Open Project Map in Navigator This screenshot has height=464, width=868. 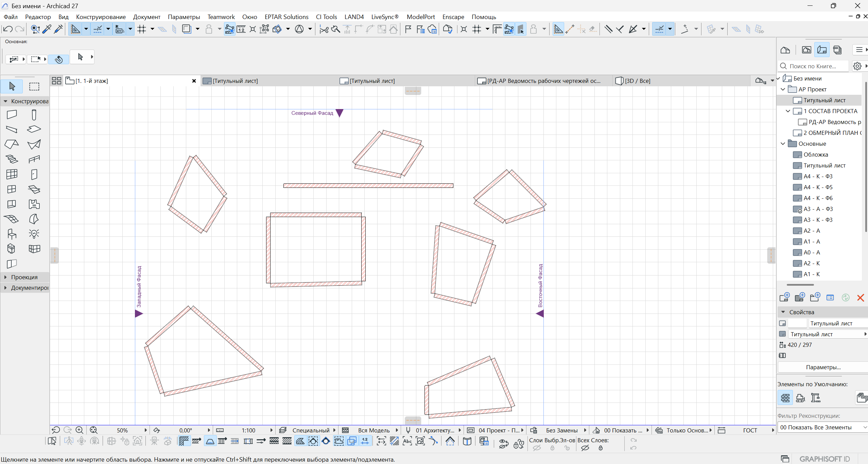(785, 50)
